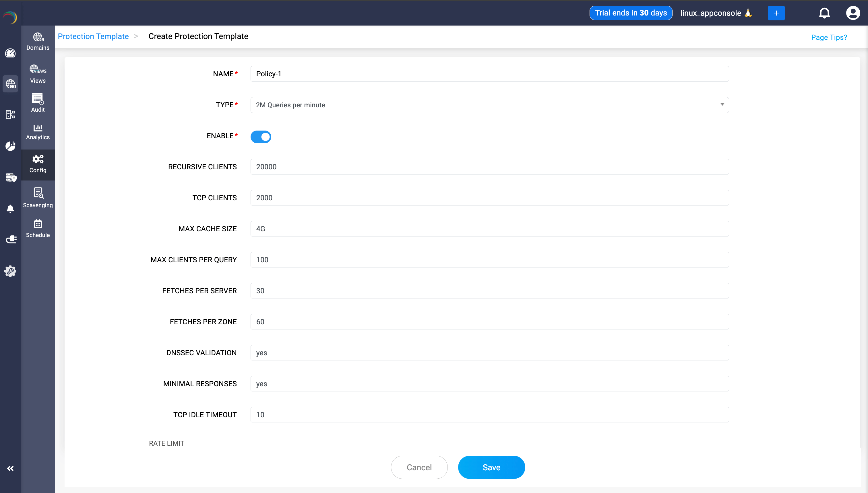Open the Audit log panel
Screen dimensions: 868x493
(38, 103)
